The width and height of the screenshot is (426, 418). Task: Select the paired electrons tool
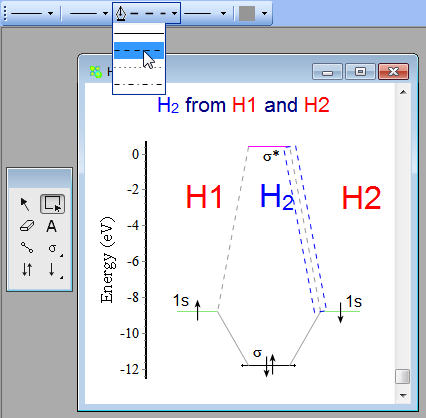click(x=27, y=269)
